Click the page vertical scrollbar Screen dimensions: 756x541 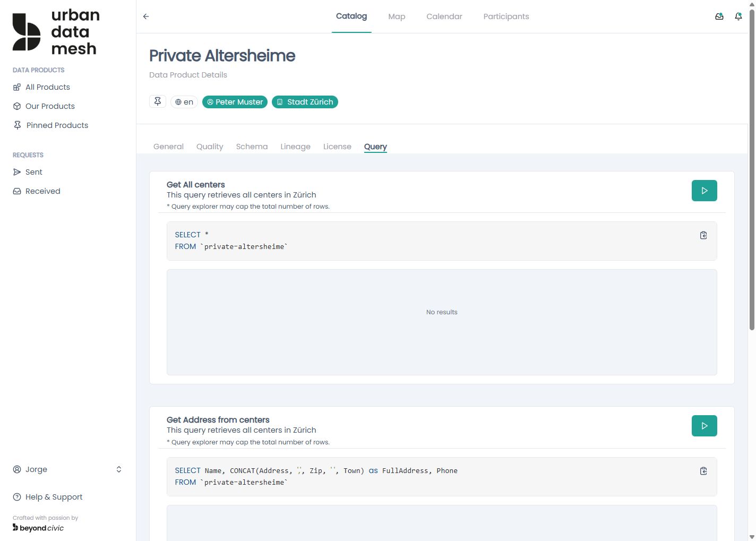click(x=752, y=170)
